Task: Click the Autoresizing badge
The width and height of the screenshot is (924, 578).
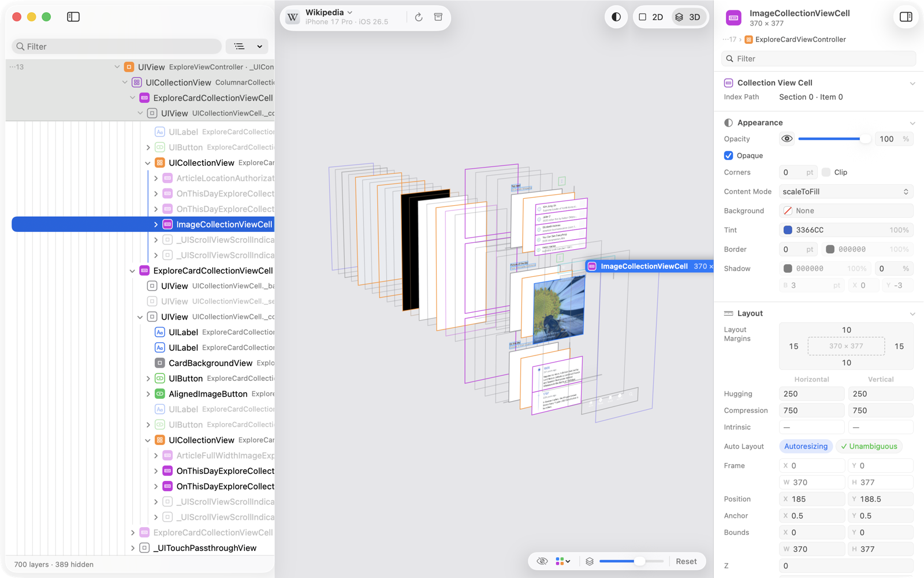Action: click(x=806, y=446)
